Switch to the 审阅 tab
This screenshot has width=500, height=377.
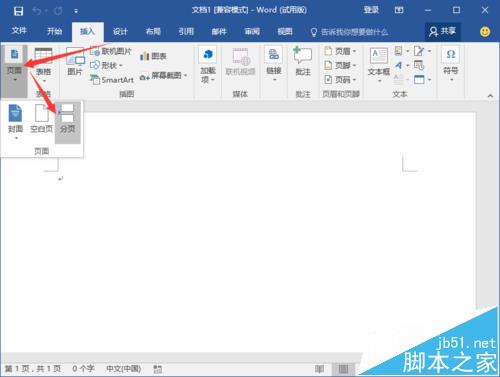(x=252, y=31)
